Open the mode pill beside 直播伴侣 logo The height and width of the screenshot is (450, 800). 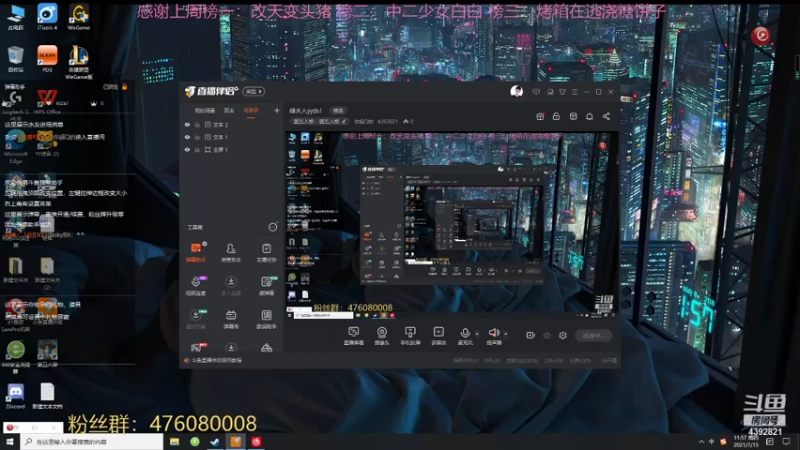tap(254, 91)
